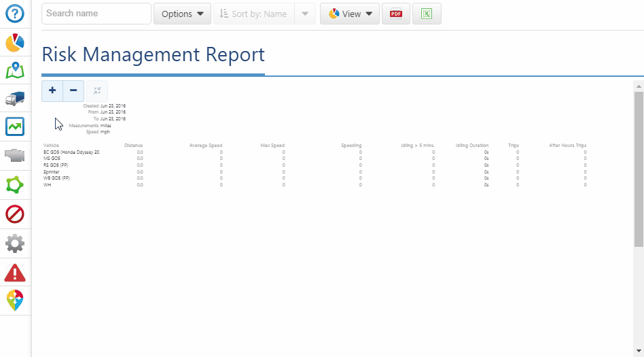Open the Map sidebar icon
This screenshot has width=644, height=357.
pos(15,71)
